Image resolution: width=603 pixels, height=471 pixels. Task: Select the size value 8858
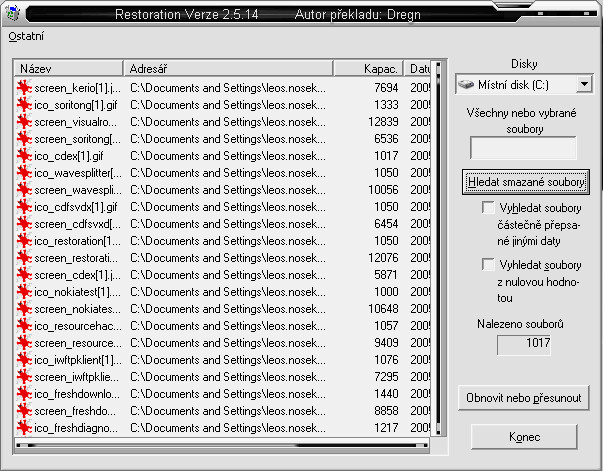(x=386, y=411)
